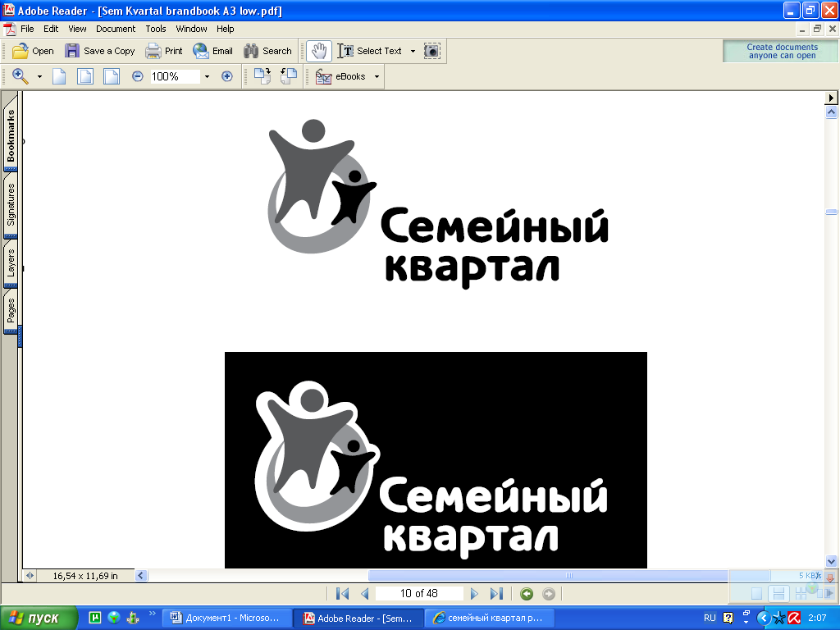Show the Layers side panel tab
This screenshot has width=840, height=630.
(x=11, y=263)
